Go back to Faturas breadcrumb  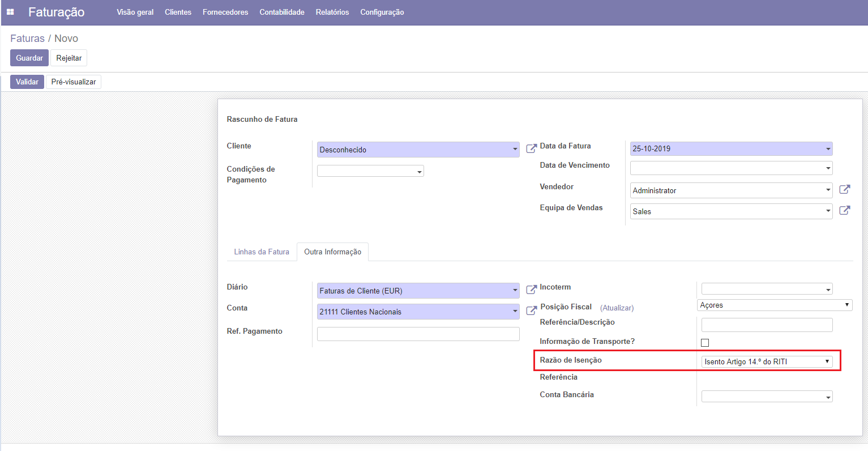point(27,39)
